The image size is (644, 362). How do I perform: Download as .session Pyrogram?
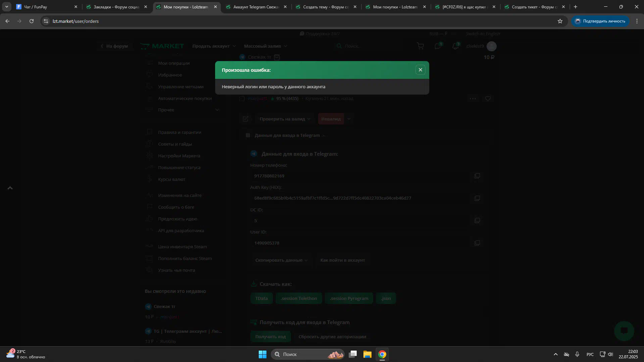pos(349,298)
